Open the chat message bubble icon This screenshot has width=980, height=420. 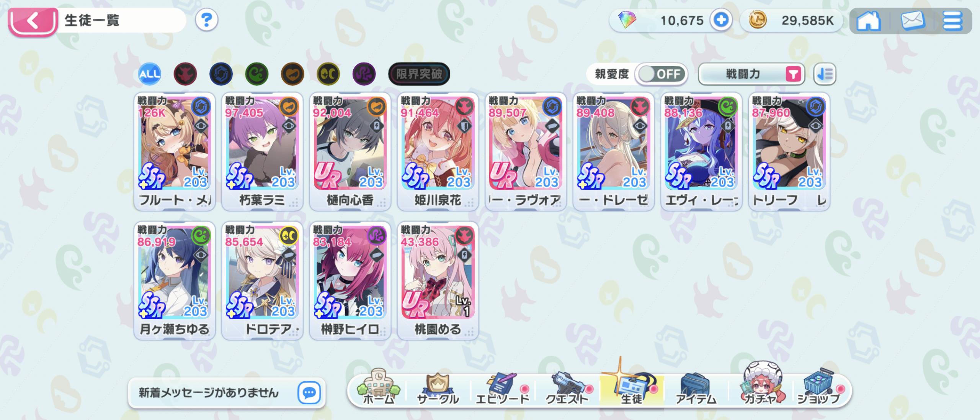[x=309, y=392]
